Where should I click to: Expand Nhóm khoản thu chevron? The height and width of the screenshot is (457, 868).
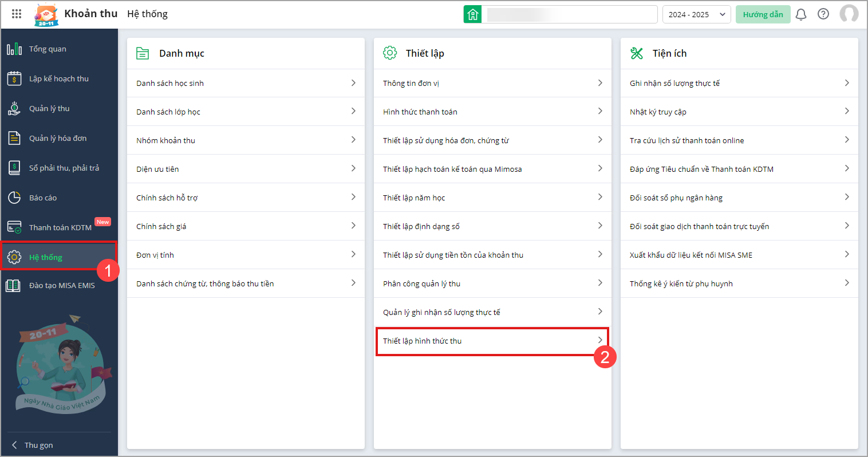[x=353, y=140]
